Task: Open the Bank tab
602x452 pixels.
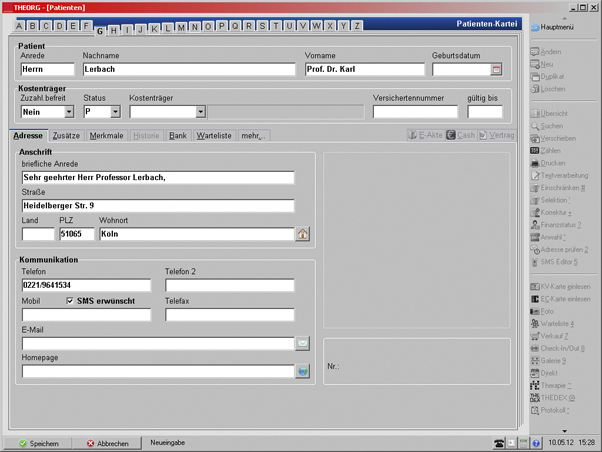Action: (178, 135)
